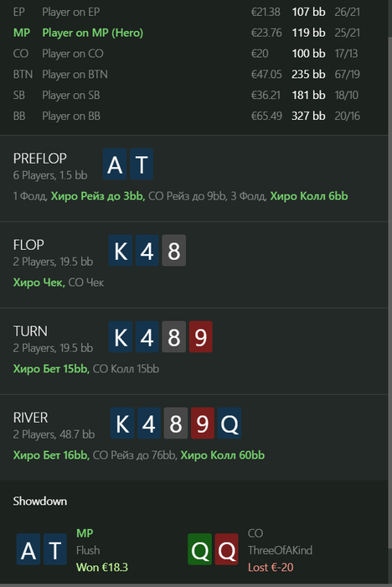The height and width of the screenshot is (587, 392).
Task: Click the green Queen card at showdown
Action: pos(199,549)
